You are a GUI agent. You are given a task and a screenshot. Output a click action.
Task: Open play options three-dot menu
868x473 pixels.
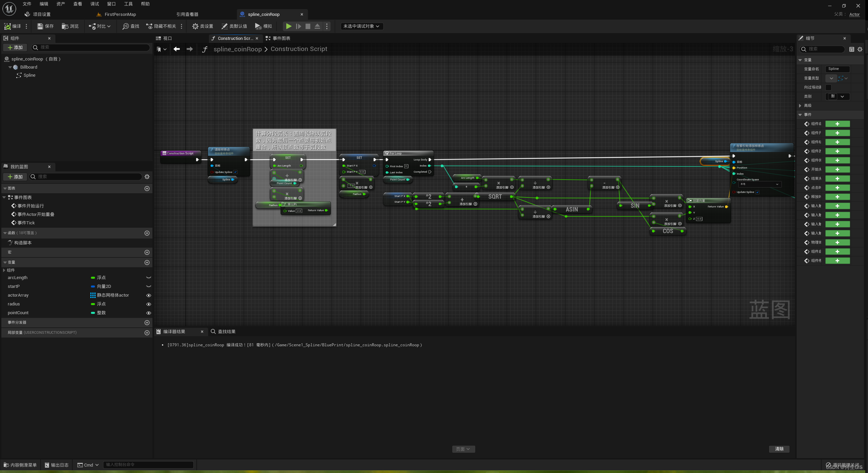(327, 26)
